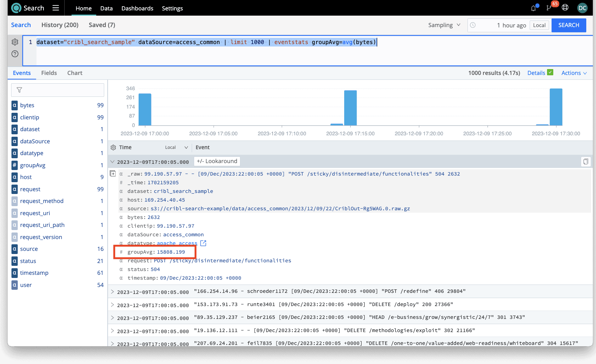Viewport: 596px width, 364px height.
Task: Open the events table settings gear
Action: (x=113, y=147)
